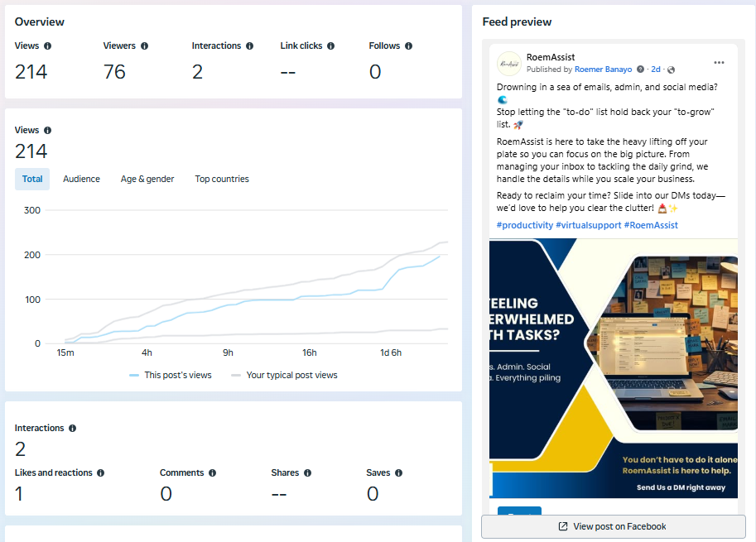Click the 76 viewers value
Viewport: 756px width, 542px height.
(114, 72)
